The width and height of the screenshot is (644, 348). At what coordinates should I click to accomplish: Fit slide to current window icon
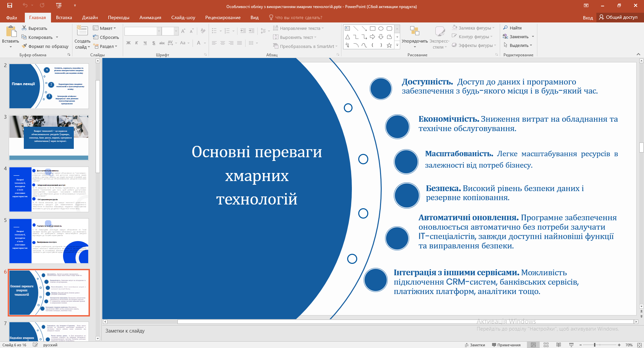[x=639, y=345]
